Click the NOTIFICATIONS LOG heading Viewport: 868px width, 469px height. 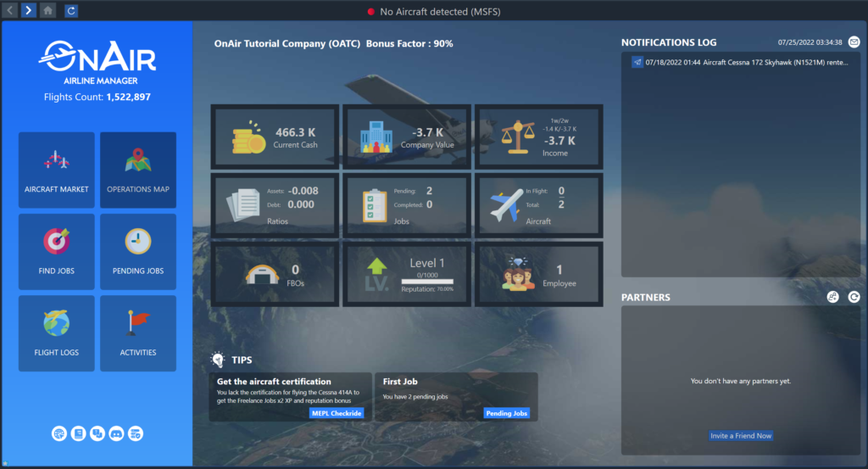pyautogui.click(x=669, y=42)
